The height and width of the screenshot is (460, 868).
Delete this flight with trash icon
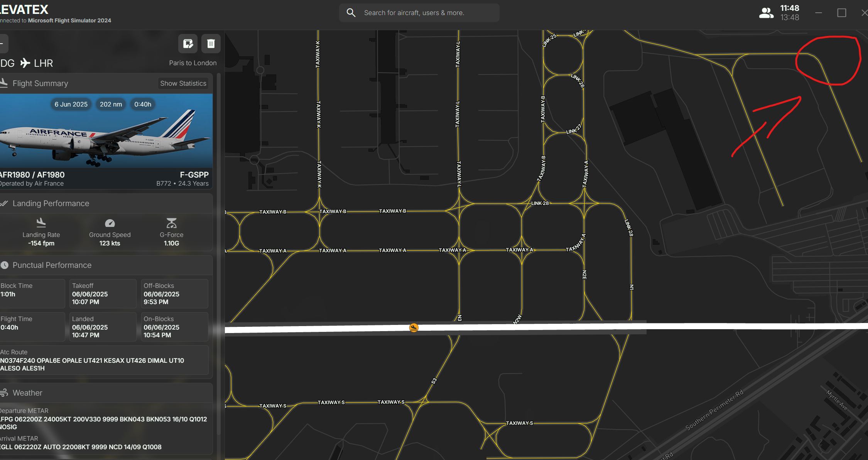[x=211, y=44]
